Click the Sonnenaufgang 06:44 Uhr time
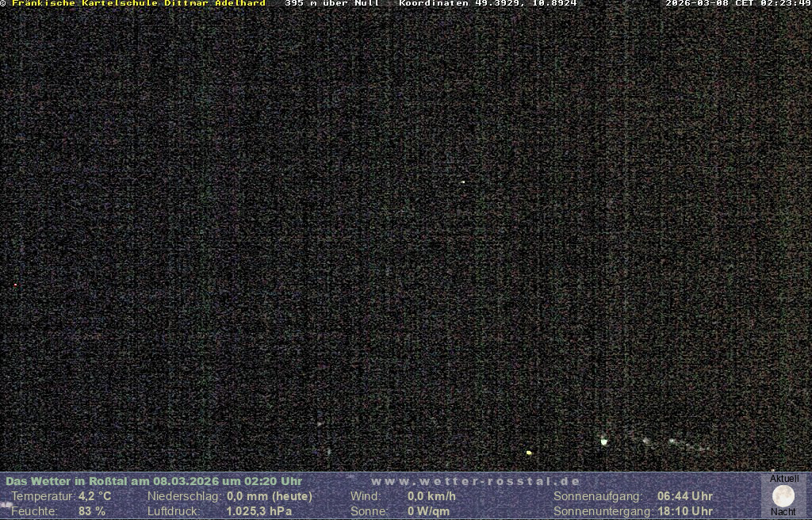Image resolution: width=812 pixels, height=520 pixels. tap(685, 496)
